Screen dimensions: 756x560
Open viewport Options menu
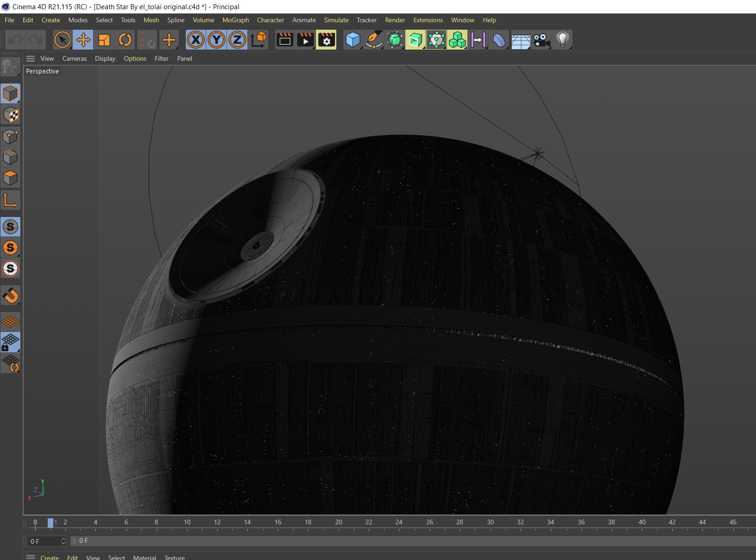pos(135,58)
